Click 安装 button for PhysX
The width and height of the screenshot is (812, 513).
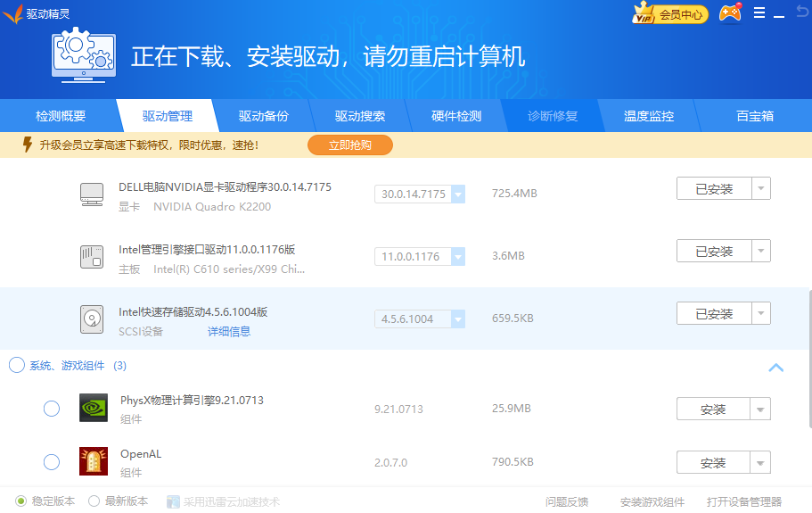(x=714, y=410)
